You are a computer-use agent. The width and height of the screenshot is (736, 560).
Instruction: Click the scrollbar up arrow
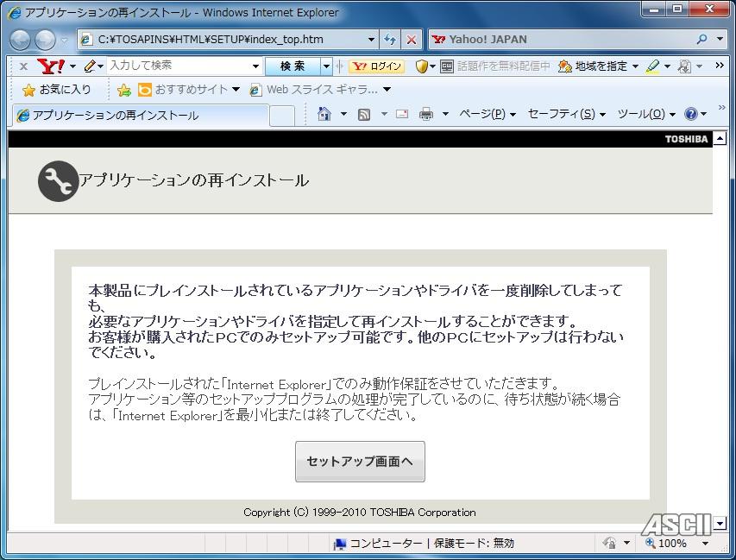(720, 139)
